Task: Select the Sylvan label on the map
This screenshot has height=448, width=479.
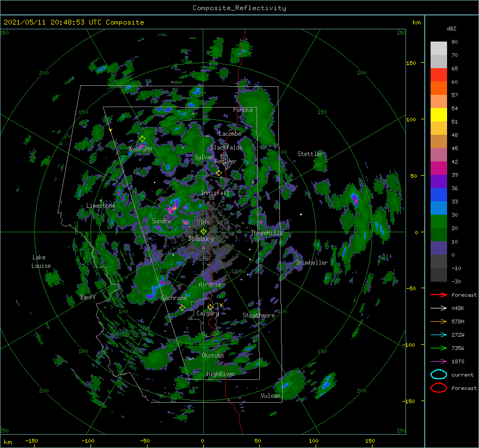Action: tap(204, 157)
